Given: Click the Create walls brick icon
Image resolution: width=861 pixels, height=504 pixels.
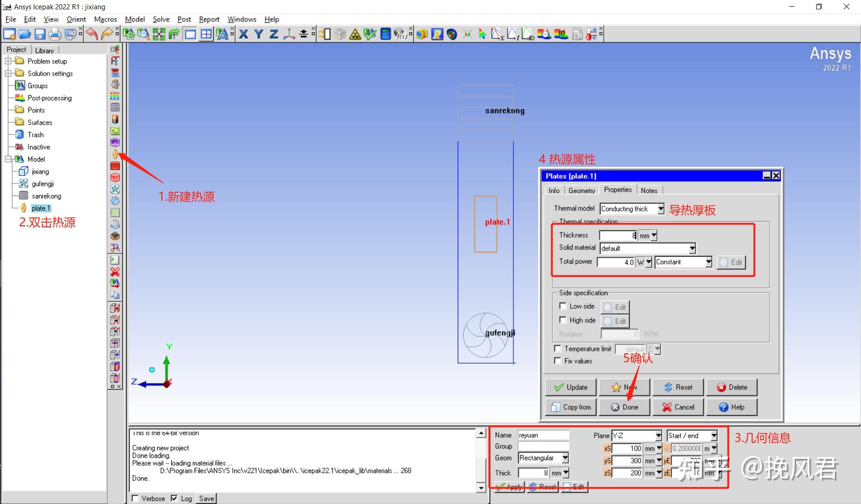Looking at the screenshot, I should coord(115,166).
